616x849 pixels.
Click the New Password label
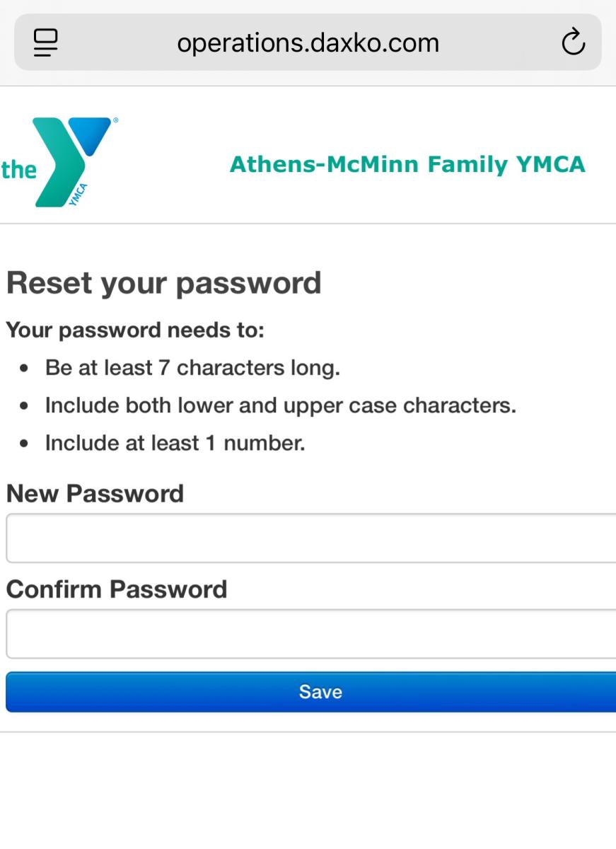pyautogui.click(x=95, y=493)
